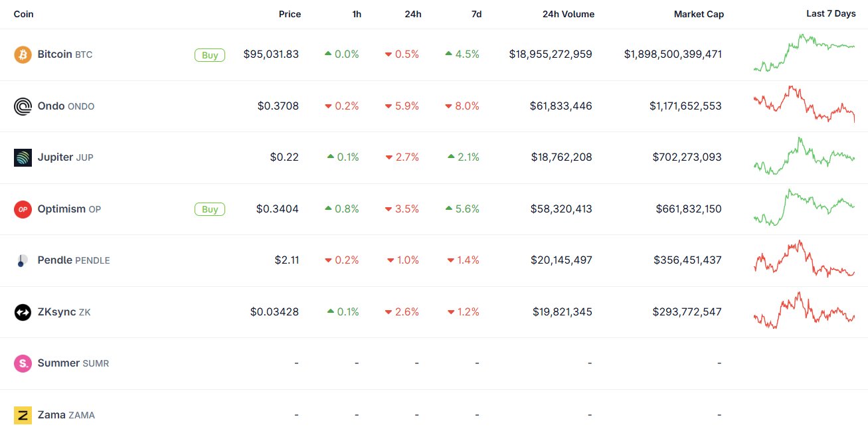868x435 pixels.
Task: View Bitcoin's 7-day sparkline chart
Action: 804,53
